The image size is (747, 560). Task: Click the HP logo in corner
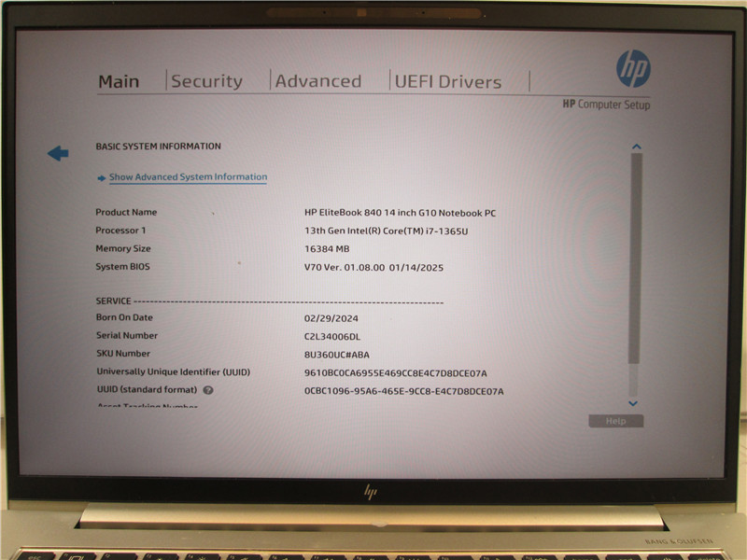(x=633, y=69)
